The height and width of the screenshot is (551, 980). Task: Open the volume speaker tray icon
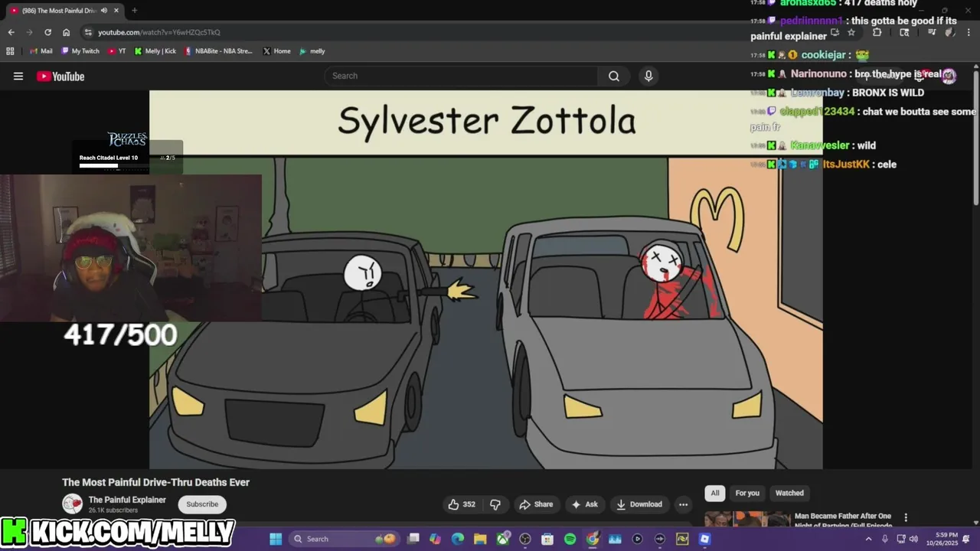click(913, 539)
